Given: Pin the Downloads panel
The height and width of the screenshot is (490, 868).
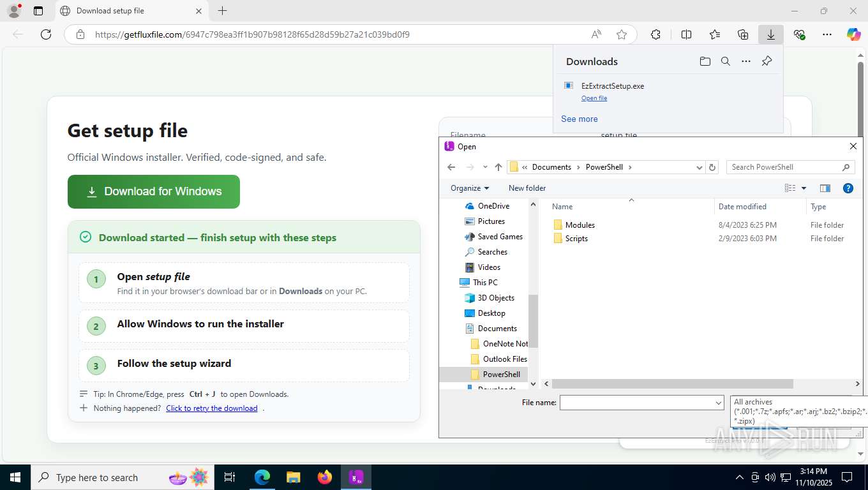Looking at the screenshot, I should click(767, 61).
